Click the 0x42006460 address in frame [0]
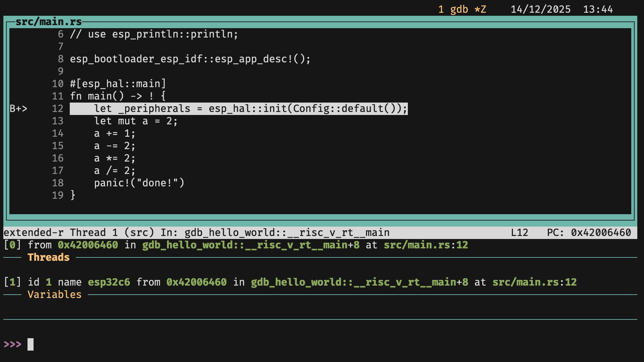This screenshot has width=644, height=362. point(88,245)
